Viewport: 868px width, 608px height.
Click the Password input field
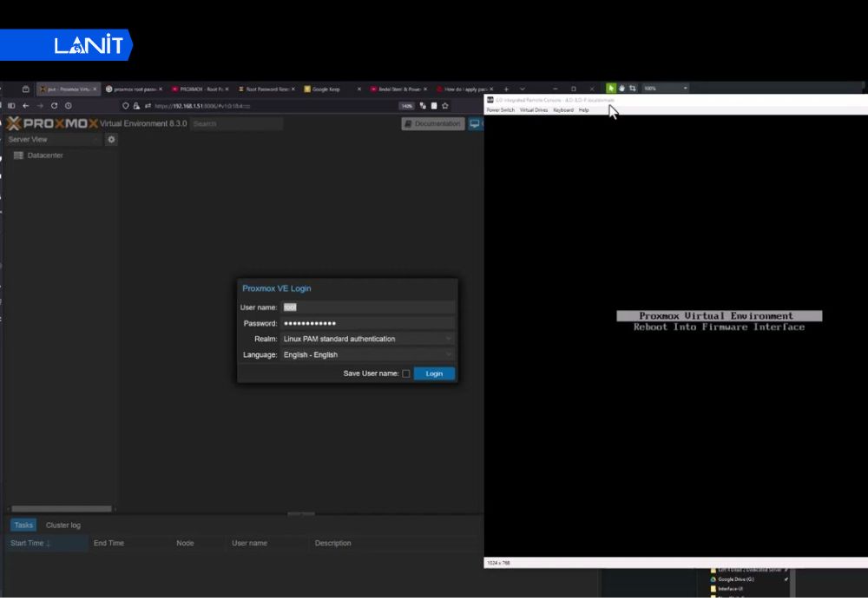click(368, 323)
